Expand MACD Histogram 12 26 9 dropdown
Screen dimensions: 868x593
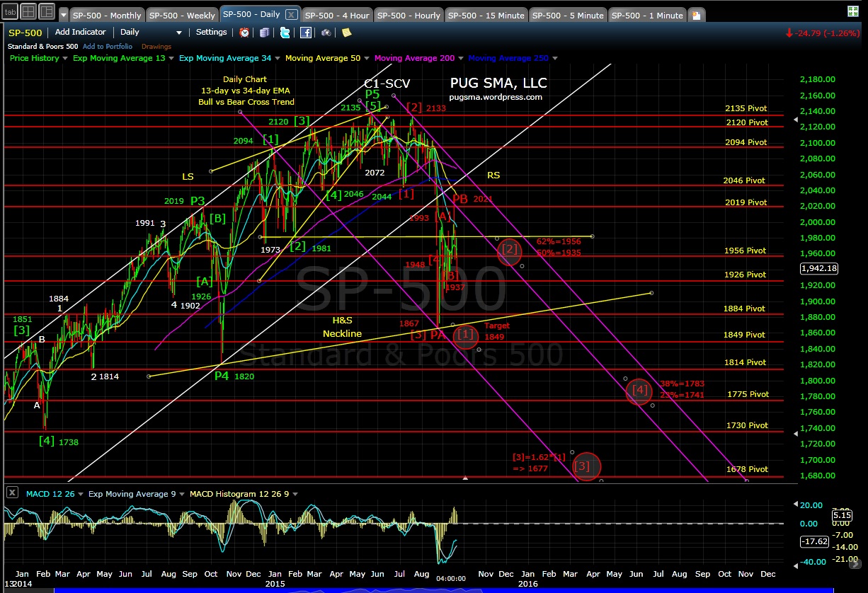point(295,494)
